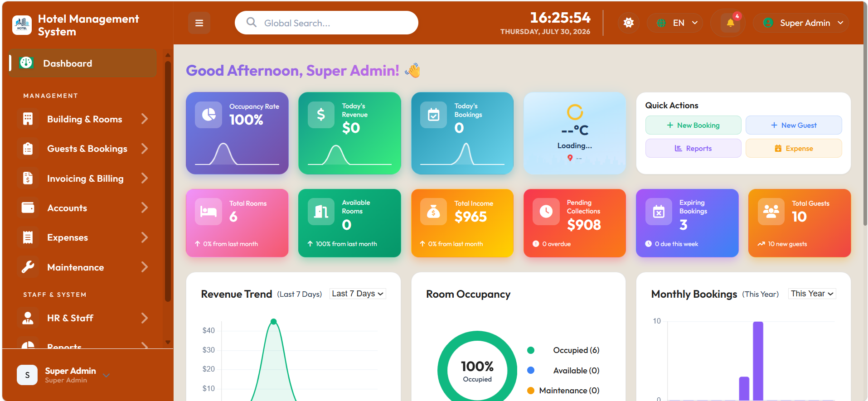Click the Invoicing & Billing invoice icon
The height and width of the screenshot is (401, 868).
tap(28, 178)
